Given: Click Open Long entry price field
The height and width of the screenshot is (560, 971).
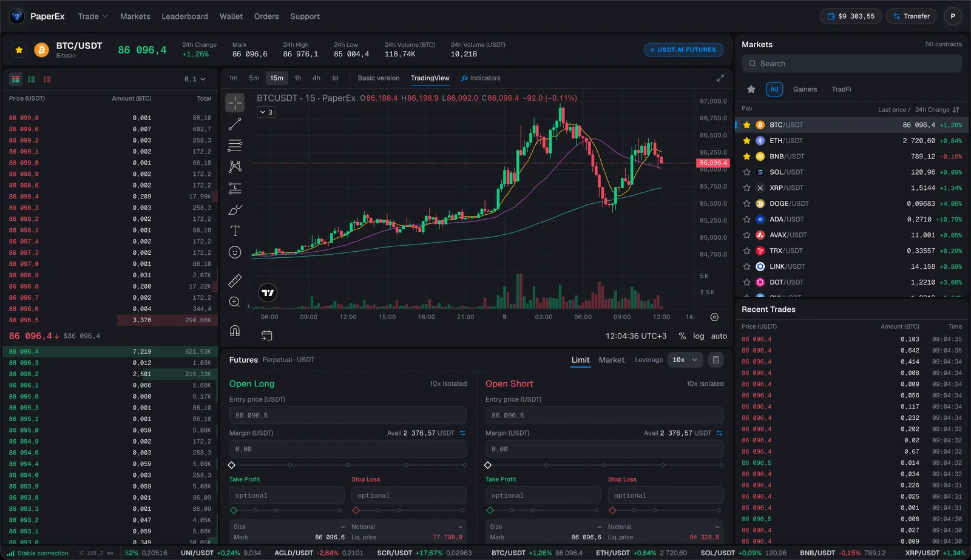Looking at the screenshot, I should [348, 416].
